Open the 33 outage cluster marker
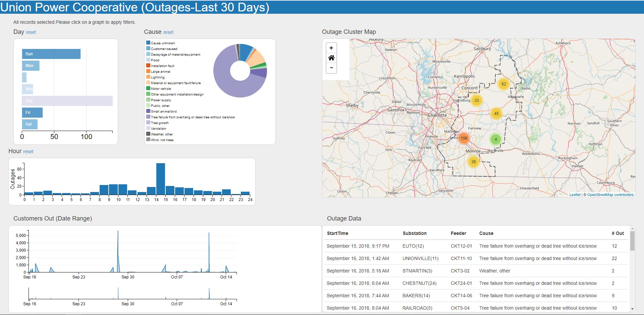 pos(476,101)
